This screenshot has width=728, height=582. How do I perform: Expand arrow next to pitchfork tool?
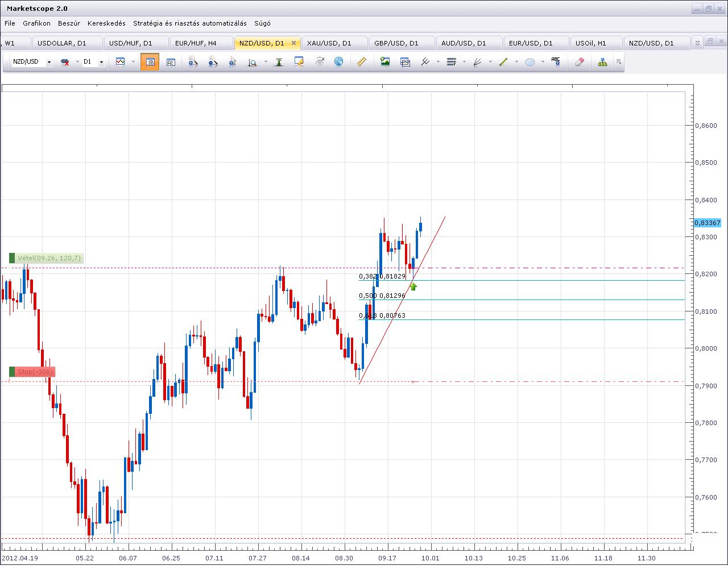438,62
